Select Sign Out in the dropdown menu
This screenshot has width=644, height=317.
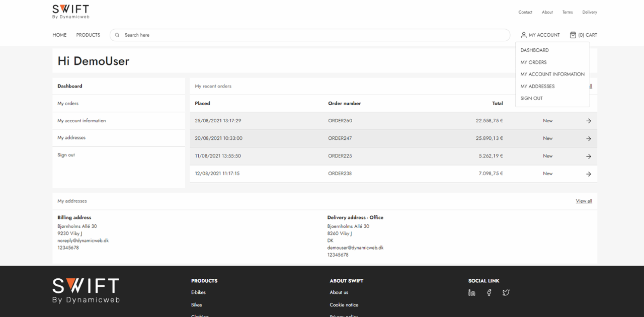(x=531, y=99)
